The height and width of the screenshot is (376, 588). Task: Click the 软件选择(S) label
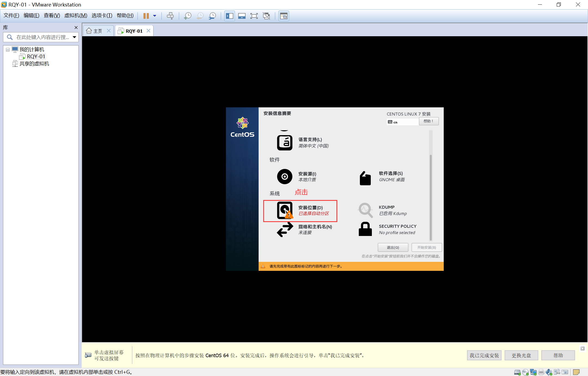point(391,173)
